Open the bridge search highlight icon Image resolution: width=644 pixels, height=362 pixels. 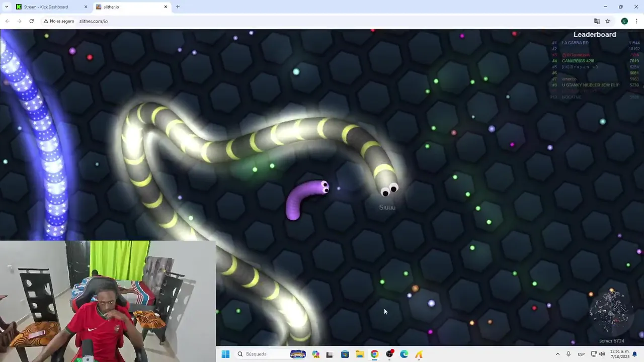pyautogui.click(x=297, y=354)
